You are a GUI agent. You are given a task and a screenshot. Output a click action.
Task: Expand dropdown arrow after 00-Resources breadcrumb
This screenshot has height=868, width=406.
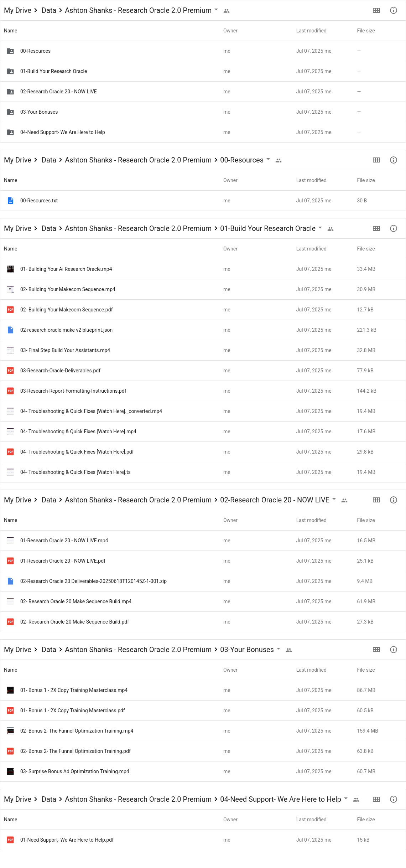tap(268, 159)
